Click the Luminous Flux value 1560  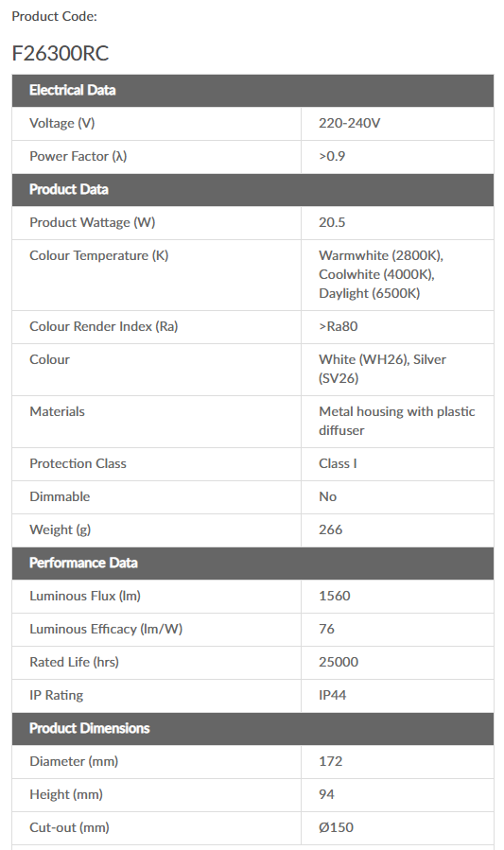[335, 597]
